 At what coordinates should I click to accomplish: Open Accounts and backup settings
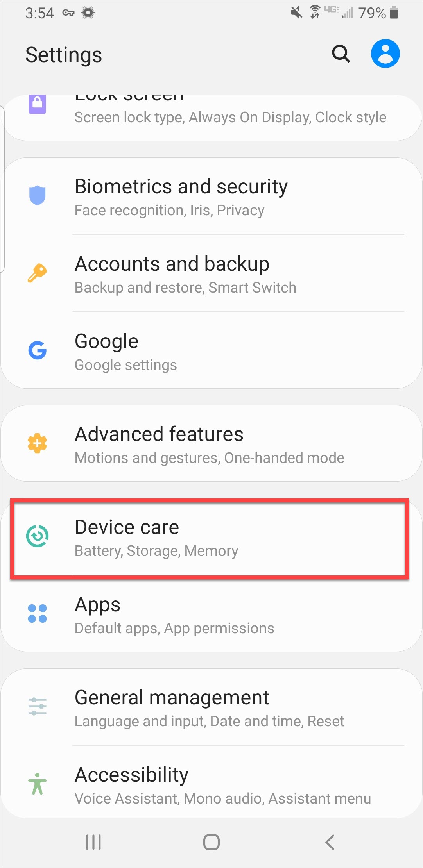coord(211,273)
